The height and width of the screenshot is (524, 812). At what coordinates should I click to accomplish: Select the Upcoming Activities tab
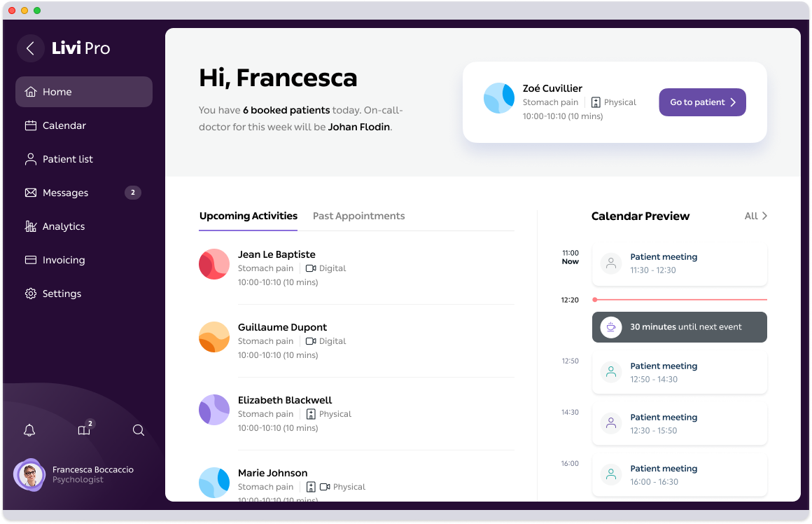(248, 216)
